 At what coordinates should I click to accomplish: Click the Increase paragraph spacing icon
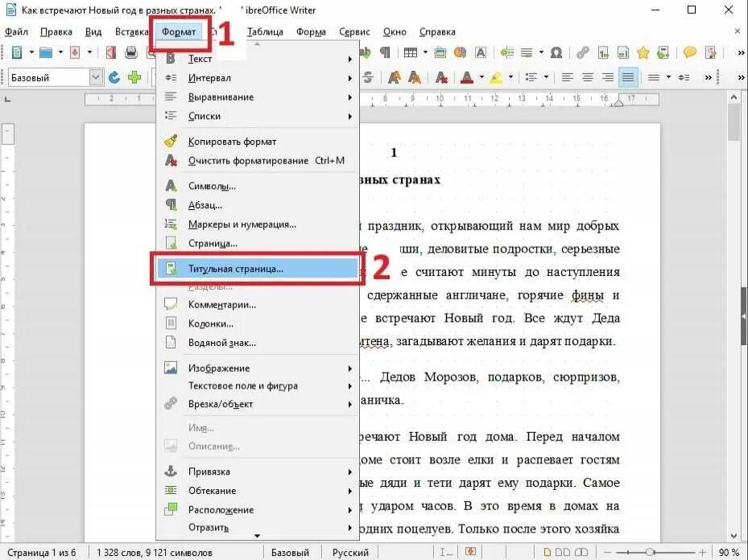pyautogui.click(x=684, y=77)
